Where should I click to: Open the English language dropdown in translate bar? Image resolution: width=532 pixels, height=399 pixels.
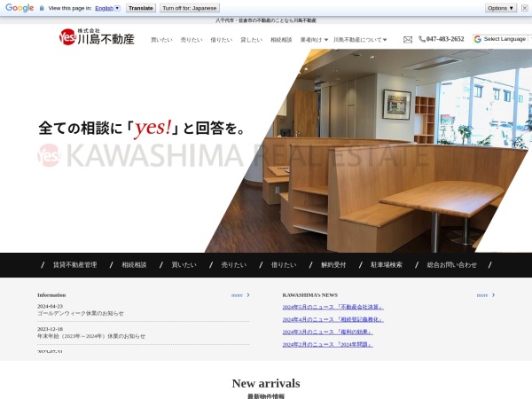(107, 8)
